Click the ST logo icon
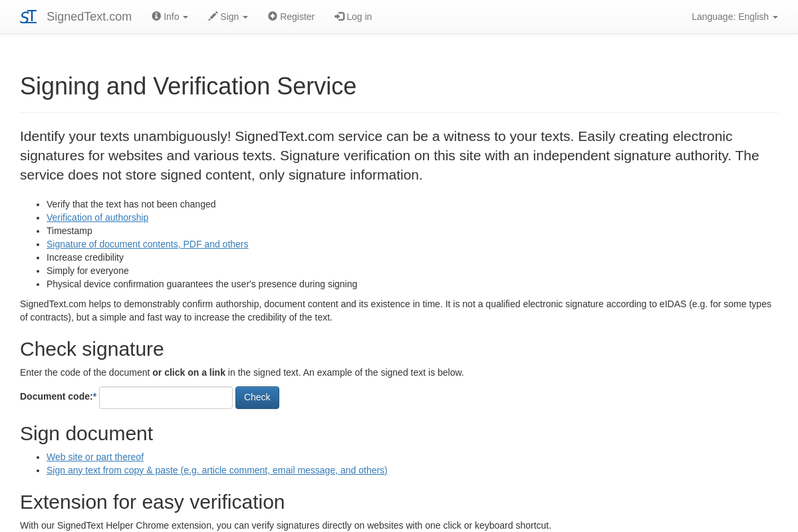This screenshot has height=532, width=798. click(x=28, y=17)
